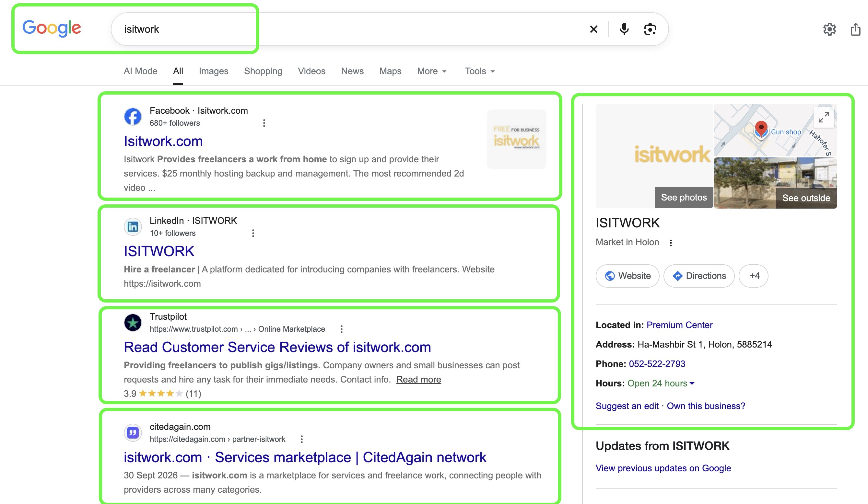Click the ISITWORK business name heading
Viewport: 868px width, 504px height.
(x=628, y=223)
